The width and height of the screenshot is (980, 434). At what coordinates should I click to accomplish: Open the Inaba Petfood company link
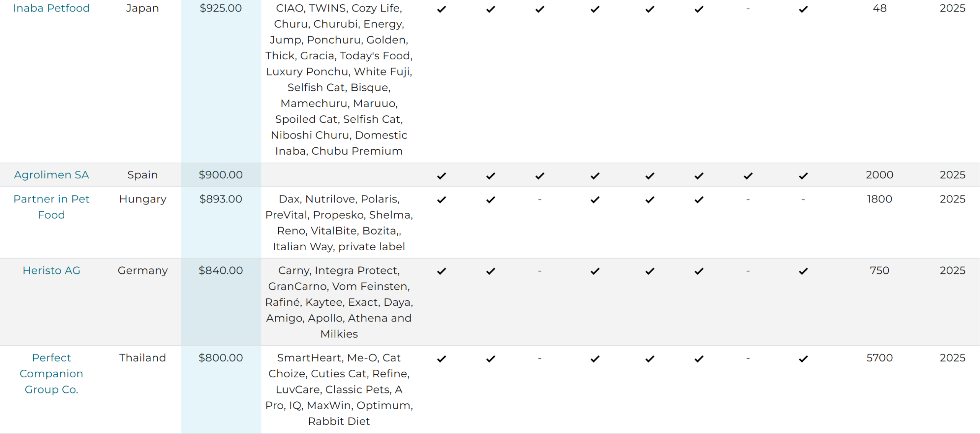51,8
